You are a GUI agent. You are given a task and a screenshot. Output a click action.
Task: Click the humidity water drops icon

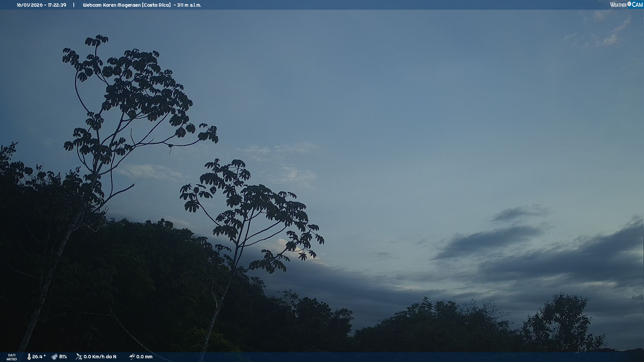point(54,357)
